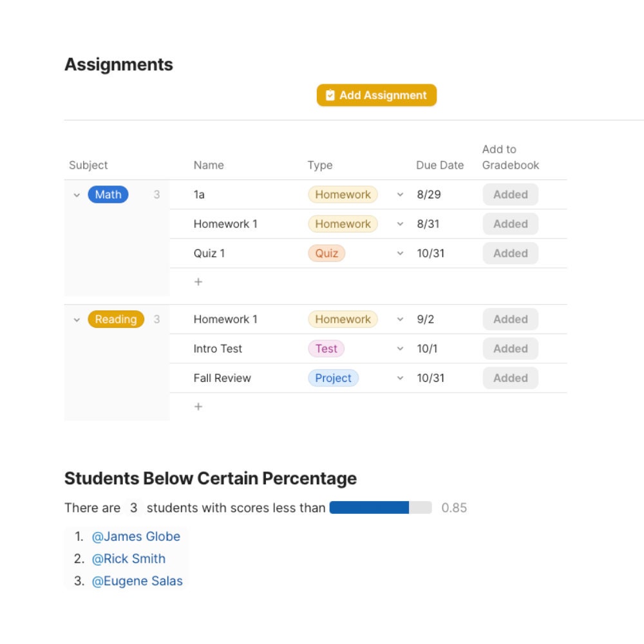Open the @James Globe student link
The image size is (644, 644).
(x=136, y=536)
